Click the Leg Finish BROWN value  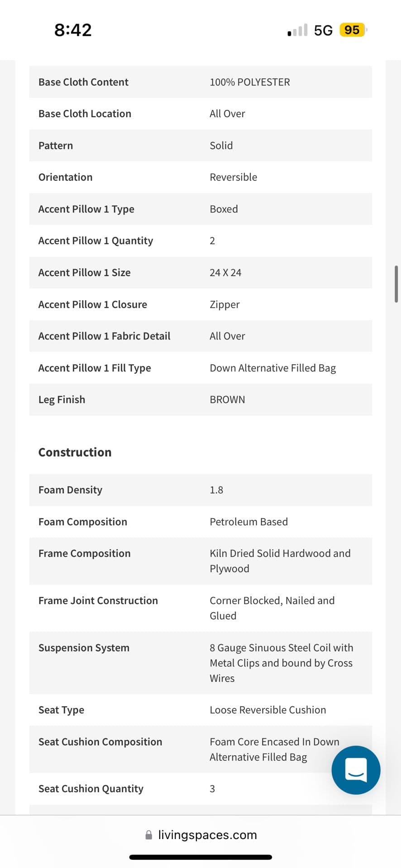tap(227, 400)
